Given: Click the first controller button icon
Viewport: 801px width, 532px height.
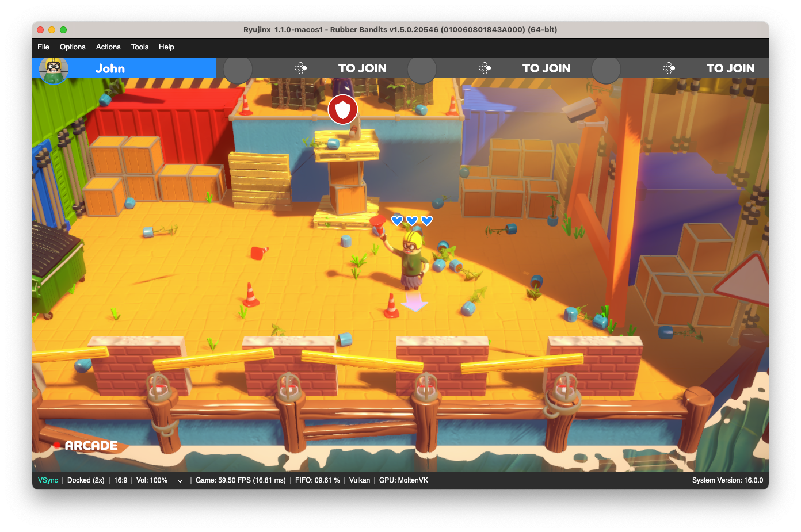Looking at the screenshot, I should (300, 68).
